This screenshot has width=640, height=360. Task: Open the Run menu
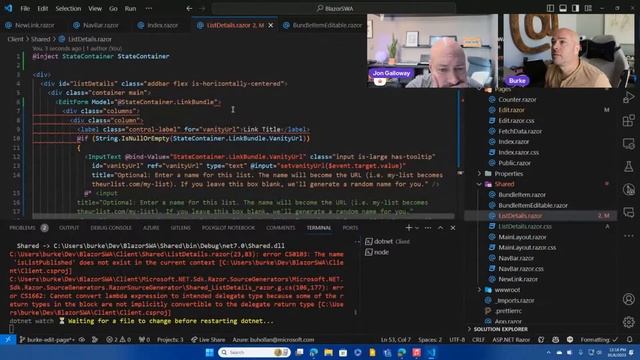click(130, 8)
